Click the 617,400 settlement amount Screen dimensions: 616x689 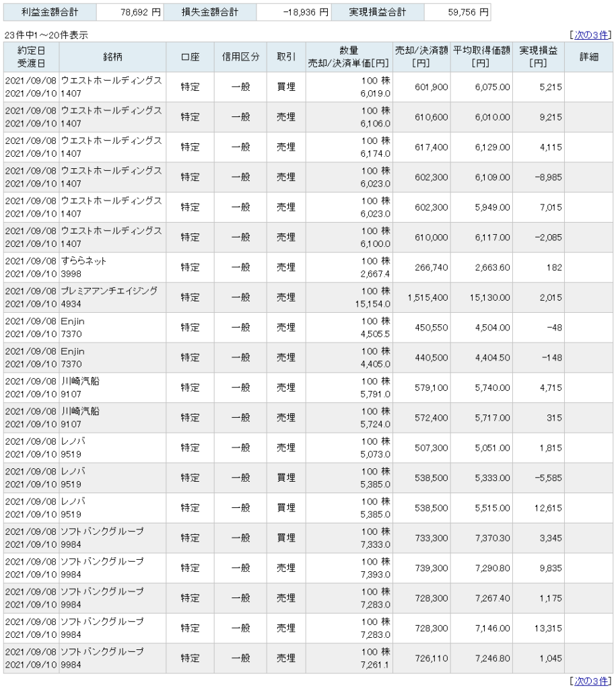[432, 147]
